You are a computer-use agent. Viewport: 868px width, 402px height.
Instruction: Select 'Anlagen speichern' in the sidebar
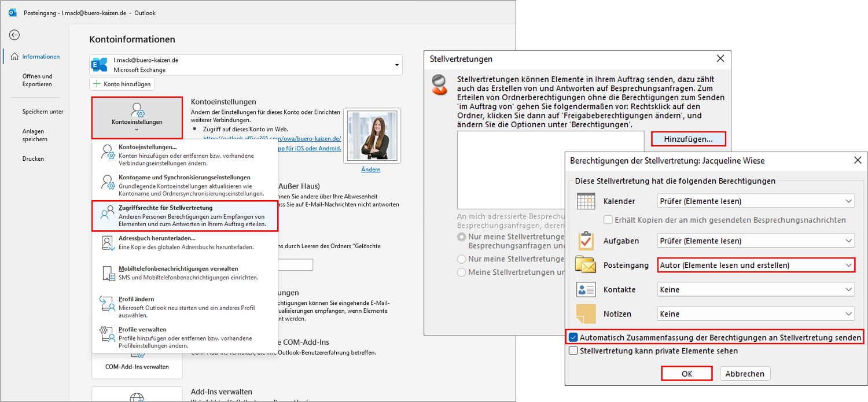[x=35, y=135]
